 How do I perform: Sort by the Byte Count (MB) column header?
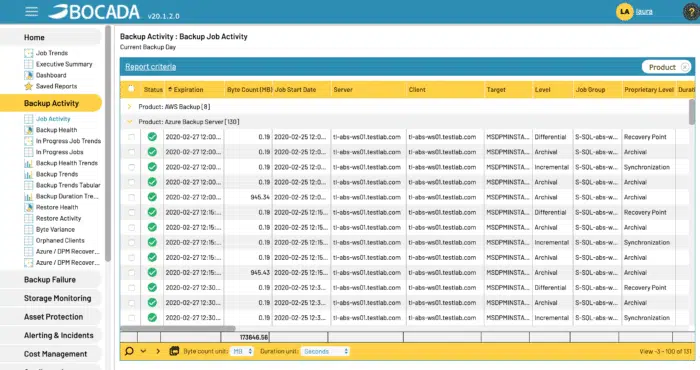click(249, 90)
